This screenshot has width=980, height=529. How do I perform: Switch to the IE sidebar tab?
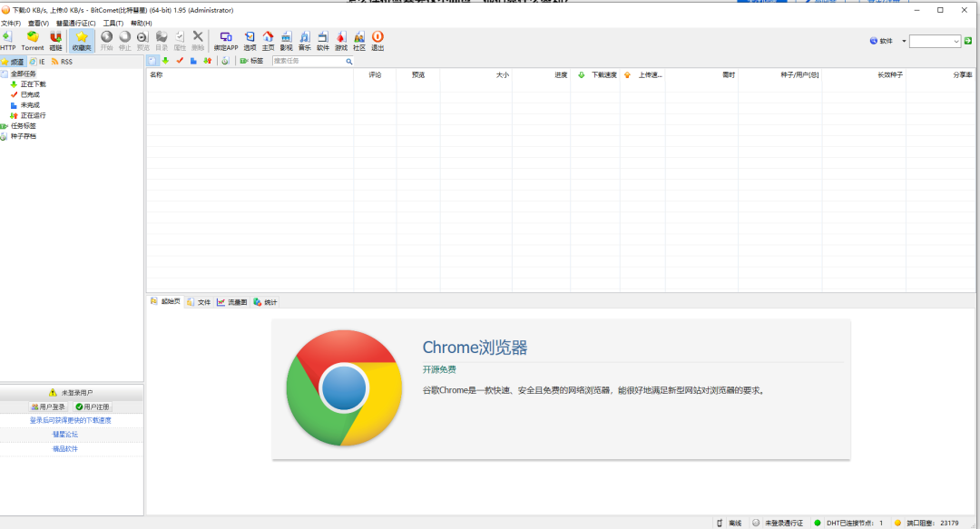pos(37,62)
